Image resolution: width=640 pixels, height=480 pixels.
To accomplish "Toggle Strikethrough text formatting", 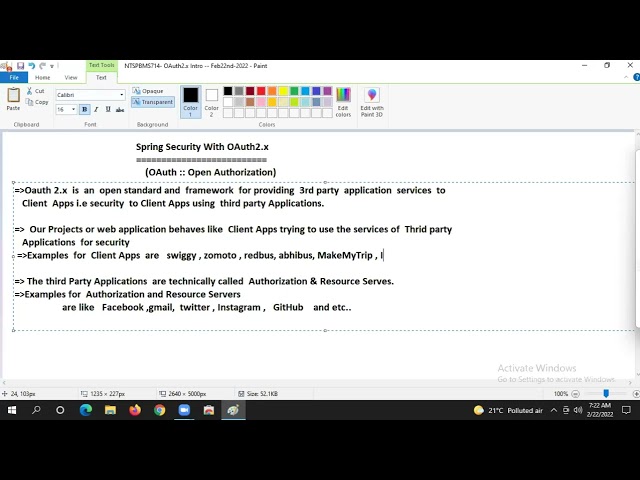I will pyautogui.click(x=120, y=109).
